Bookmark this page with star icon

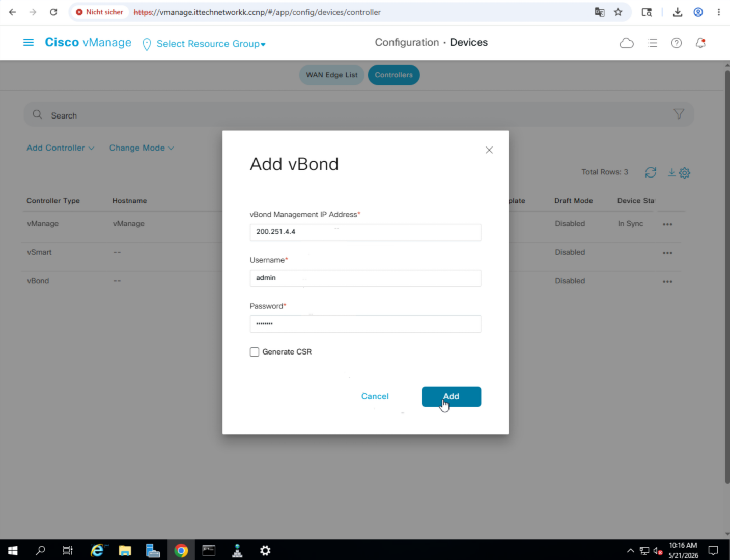point(618,12)
